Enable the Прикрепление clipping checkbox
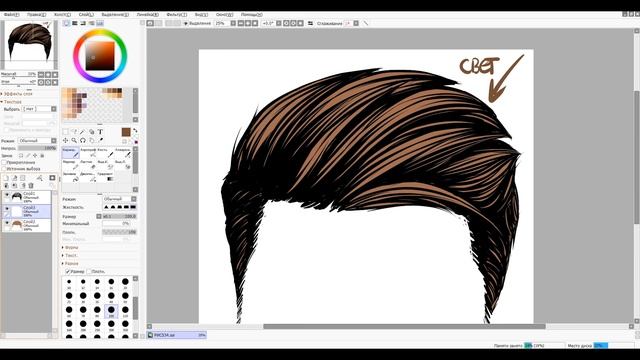 point(4,162)
